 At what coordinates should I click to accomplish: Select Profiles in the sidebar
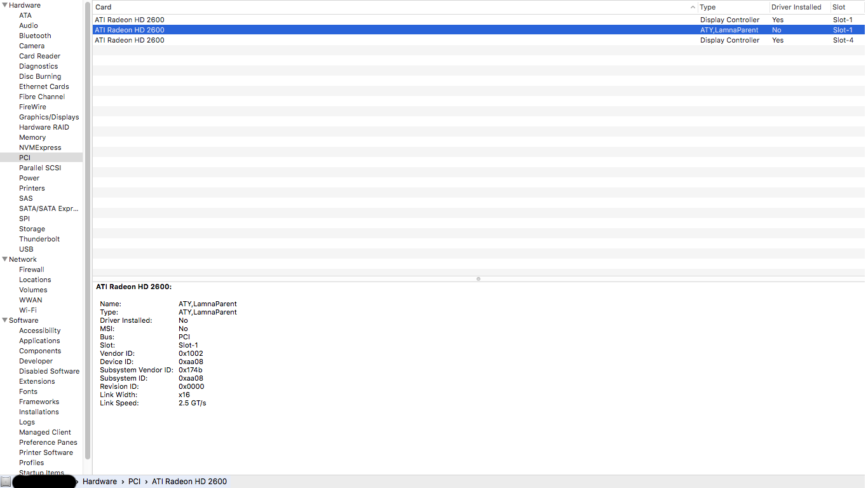pos(31,463)
